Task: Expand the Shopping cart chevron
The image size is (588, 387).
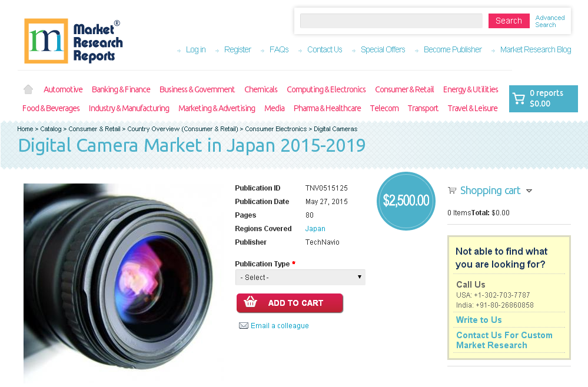Action: [529, 191]
